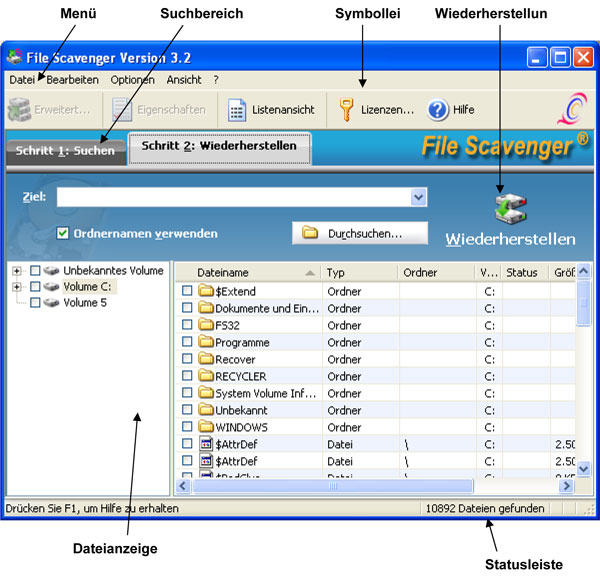This screenshot has height=576, width=600.
Task: Expand the Volume C: tree node
Action: click(x=16, y=287)
